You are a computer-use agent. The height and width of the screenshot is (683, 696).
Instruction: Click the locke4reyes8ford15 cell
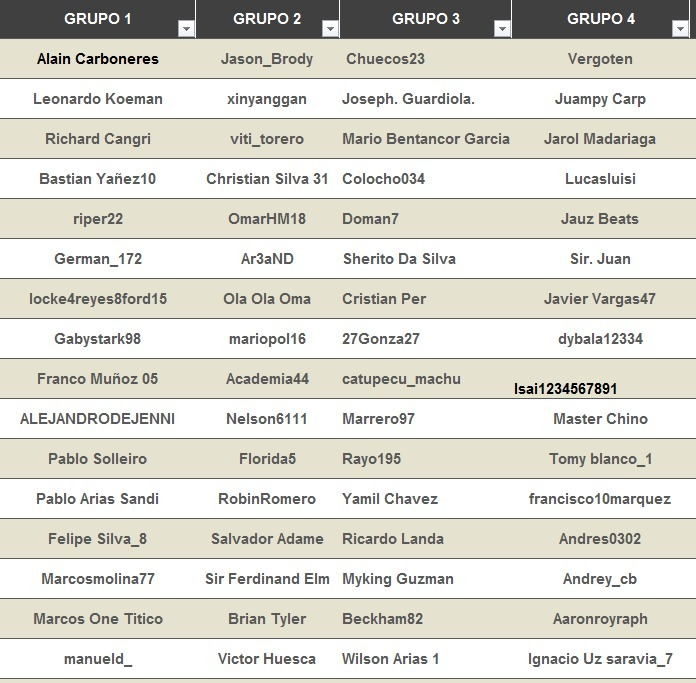point(98,299)
